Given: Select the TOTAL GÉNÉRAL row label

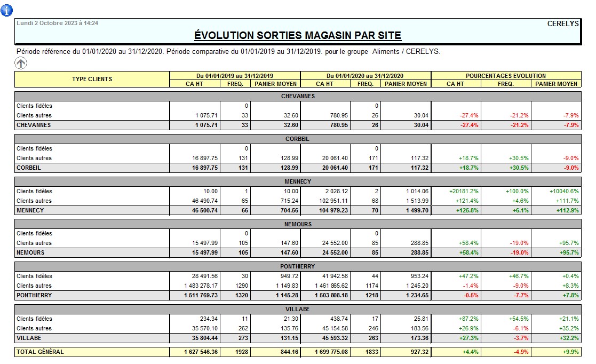Looking at the screenshot, I should pyautogui.click(x=40, y=352).
